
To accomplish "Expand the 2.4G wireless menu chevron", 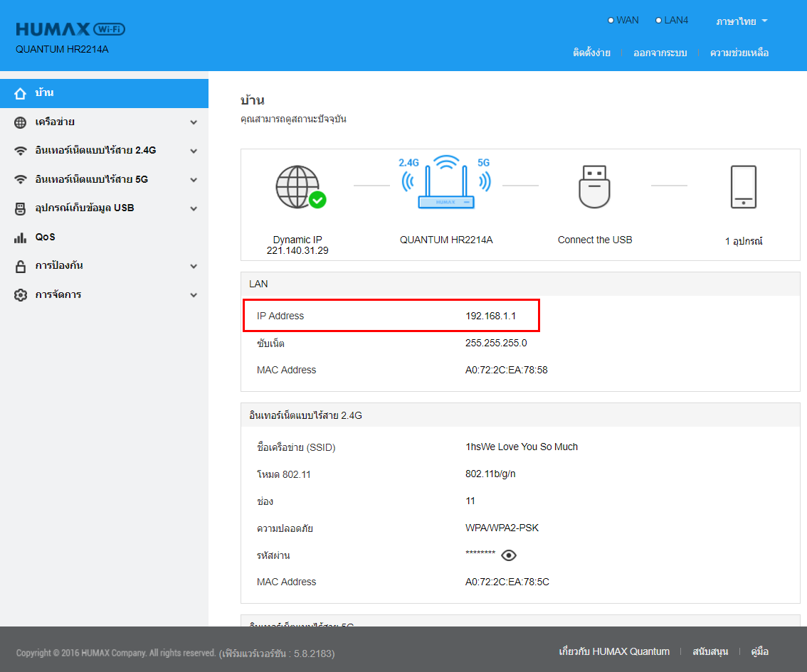I will point(194,151).
